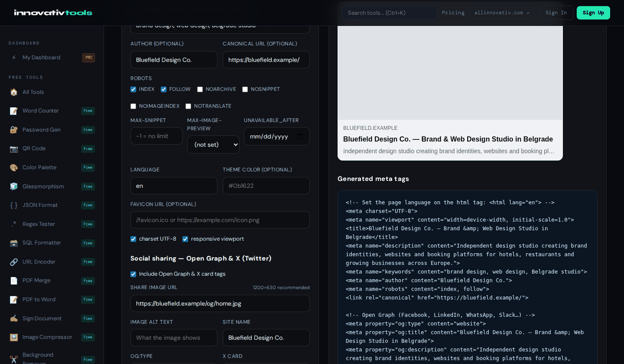Click the Language field

pos(174,186)
